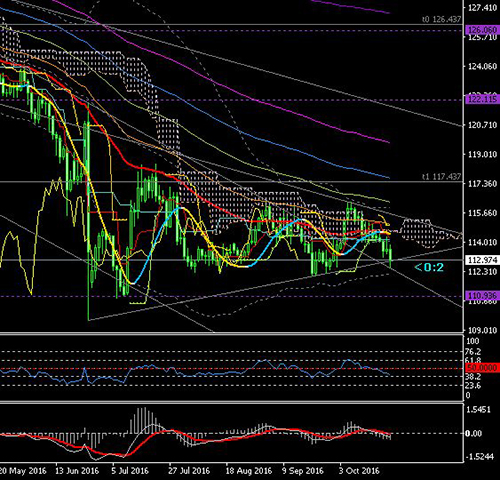500x480 pixels.
Task: Click the 1.5451 value on MACD scale
Action: [479, 410]
